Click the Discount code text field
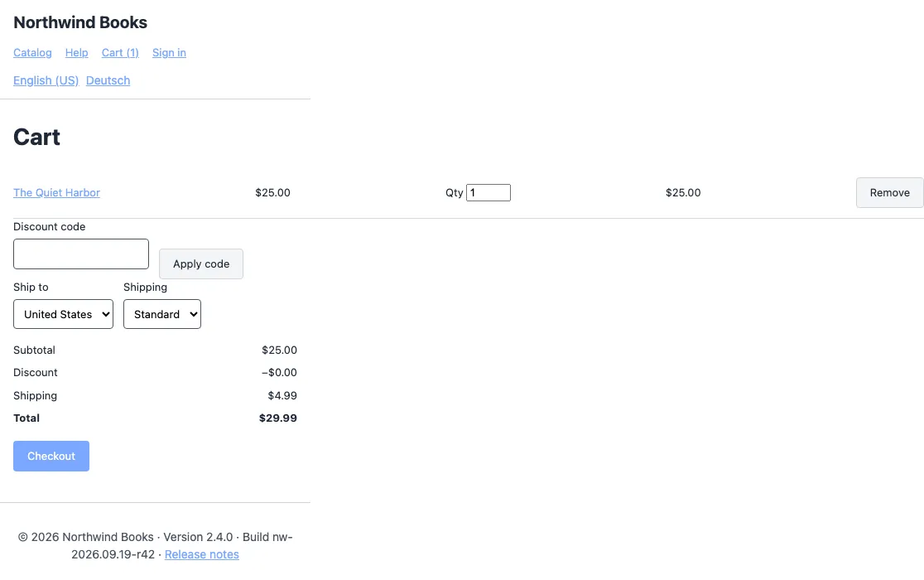 coord(81,254)
